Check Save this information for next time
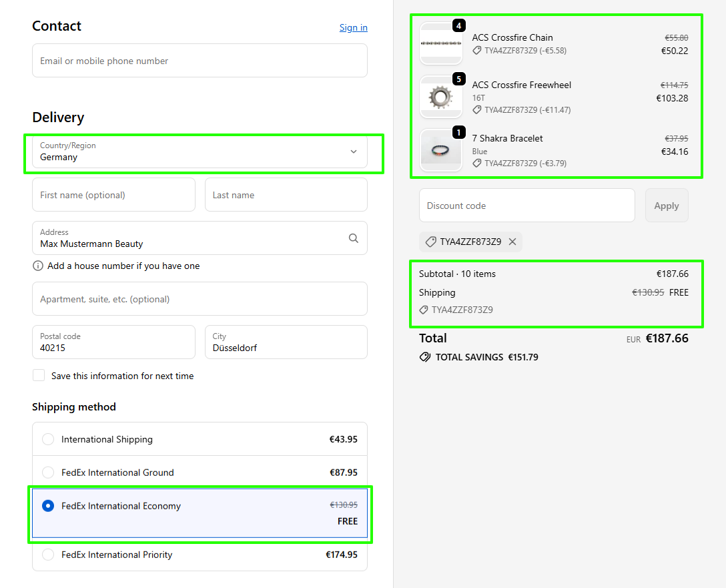 point(39,376)
